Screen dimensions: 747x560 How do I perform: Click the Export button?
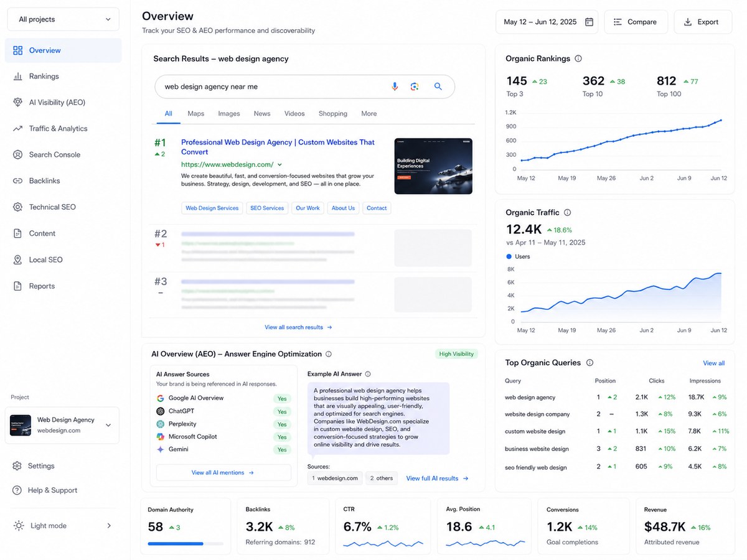coord(702,22)
